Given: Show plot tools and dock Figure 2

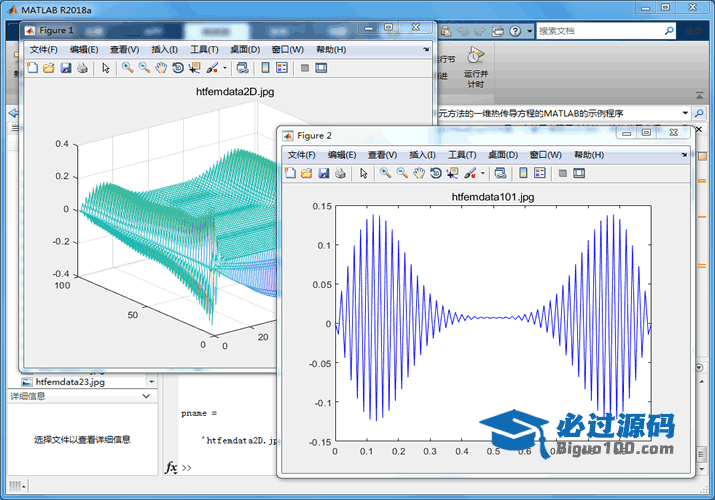Looking at the screenshot, I should tap(579, 173).
